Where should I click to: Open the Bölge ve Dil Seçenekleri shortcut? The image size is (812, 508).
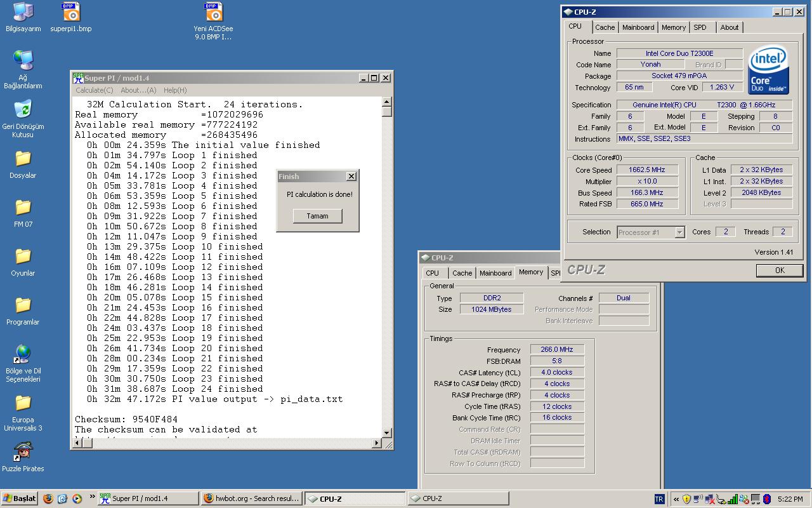coord(23,363)
